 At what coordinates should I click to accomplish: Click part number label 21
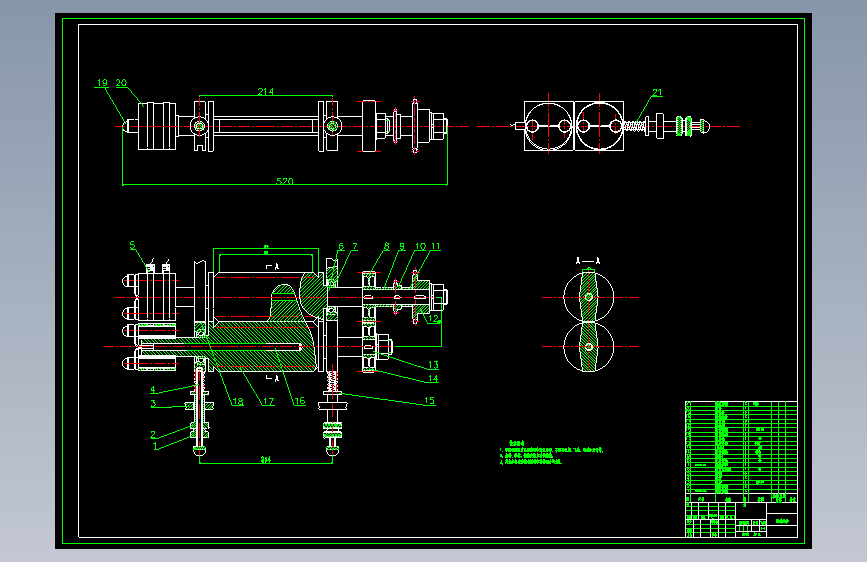click(x=657, y=92)
